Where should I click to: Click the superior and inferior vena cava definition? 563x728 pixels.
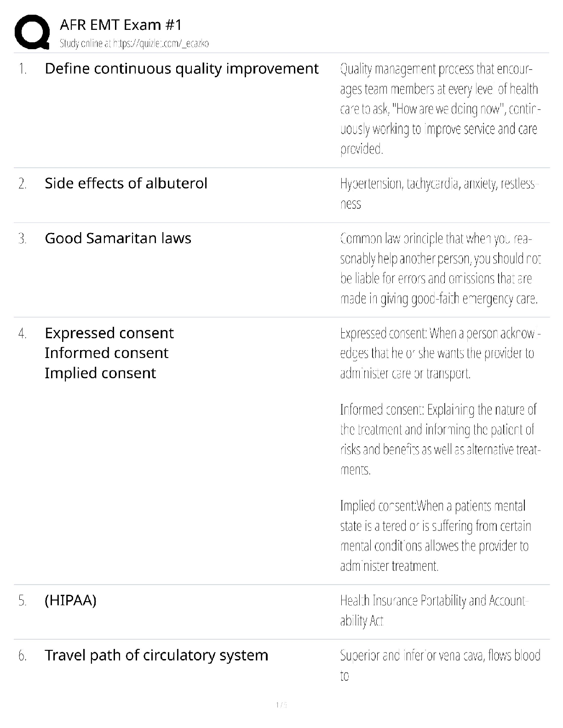click(440, 665)
